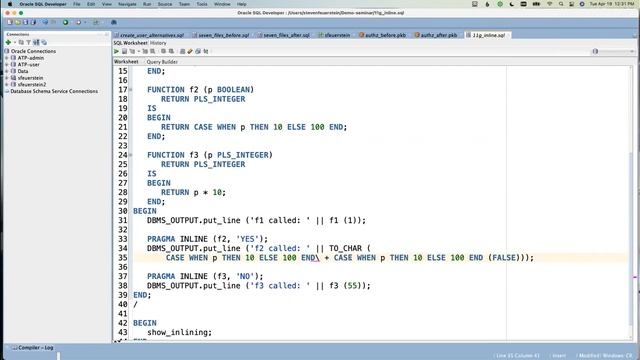
Task: Switch to authz_after.pkb tab
Action: tap(438, 35)
